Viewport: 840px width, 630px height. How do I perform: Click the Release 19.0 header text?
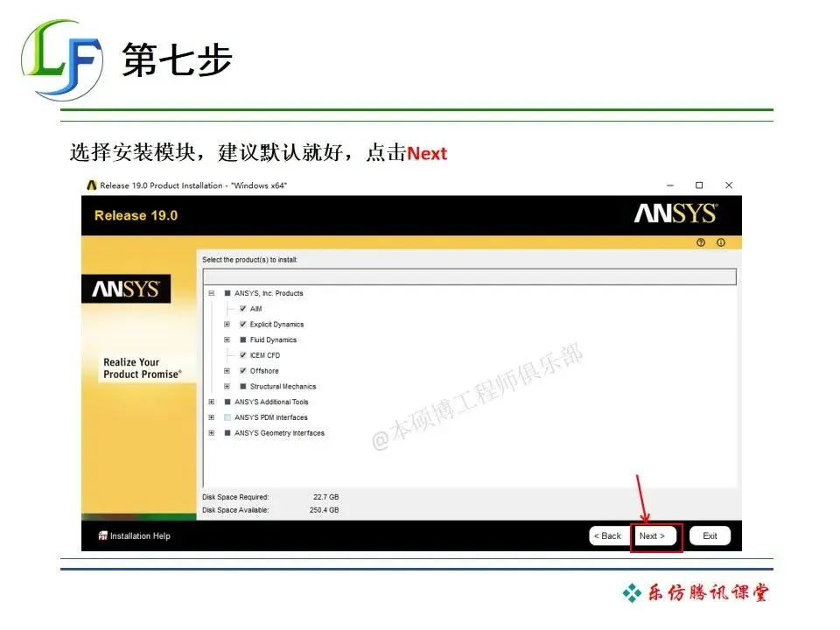tap(136, 215)
